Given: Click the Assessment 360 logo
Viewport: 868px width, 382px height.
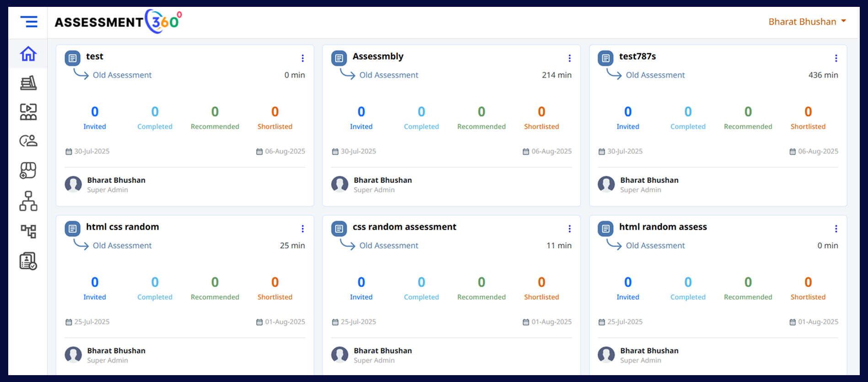Looking at the screenshot, I should click(118, 22).
